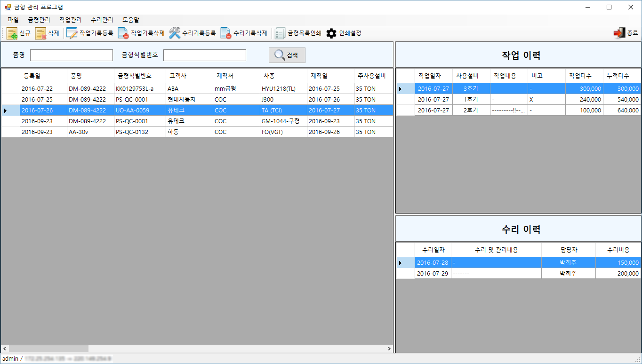Click 금형식별번호 column header in mold grid
Image resolution: width=642 pixels, height=364 pixels.
coord(140,76)
